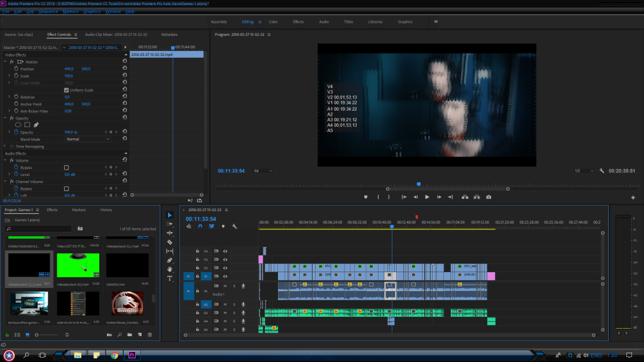Screen dimensions: 644x362
Task: Click the Program Monitor playhead scrubber
Action: tap(419, 184)
